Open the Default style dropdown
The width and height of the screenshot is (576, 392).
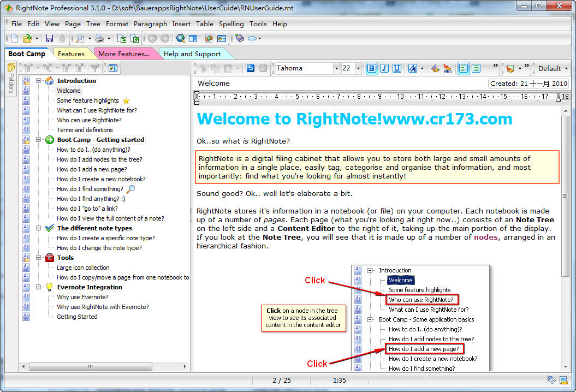click(x=552, y=68)
